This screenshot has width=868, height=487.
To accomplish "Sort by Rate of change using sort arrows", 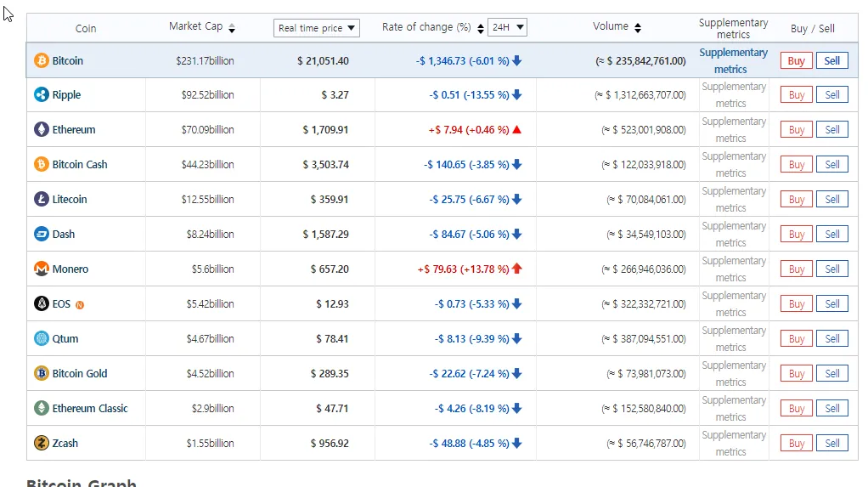I will [481, 28].
